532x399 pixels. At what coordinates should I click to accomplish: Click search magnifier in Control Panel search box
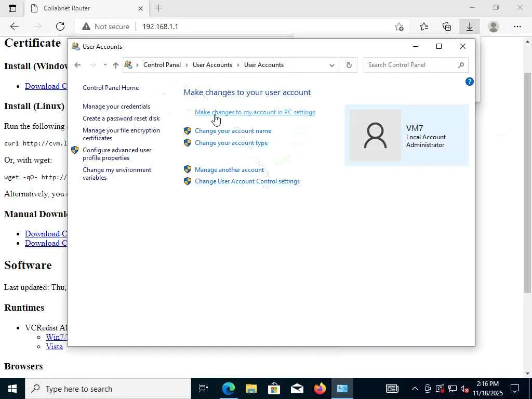click(461, 65)
